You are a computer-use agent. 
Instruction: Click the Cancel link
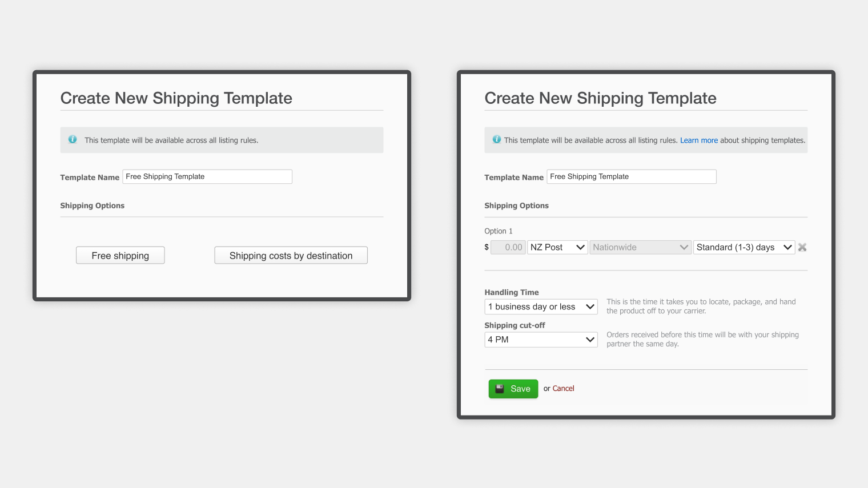[x=563, y=389]
